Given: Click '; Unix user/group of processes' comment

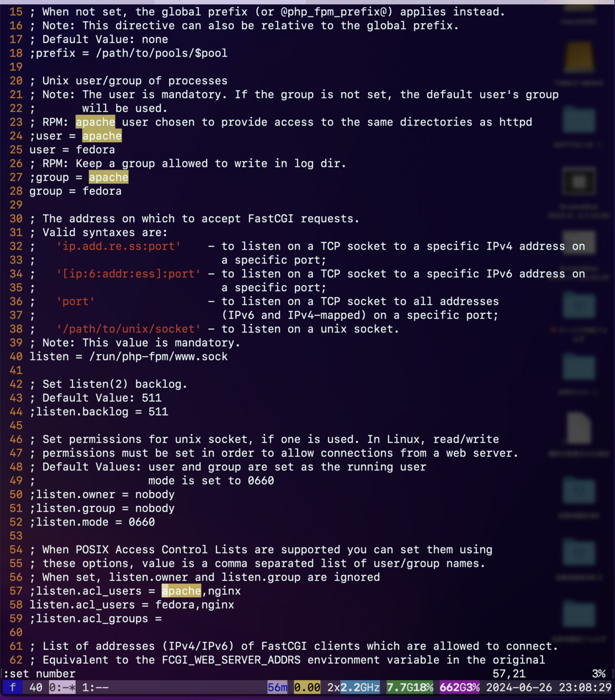Looking at the screenshot, I should (x=128, y=80).
